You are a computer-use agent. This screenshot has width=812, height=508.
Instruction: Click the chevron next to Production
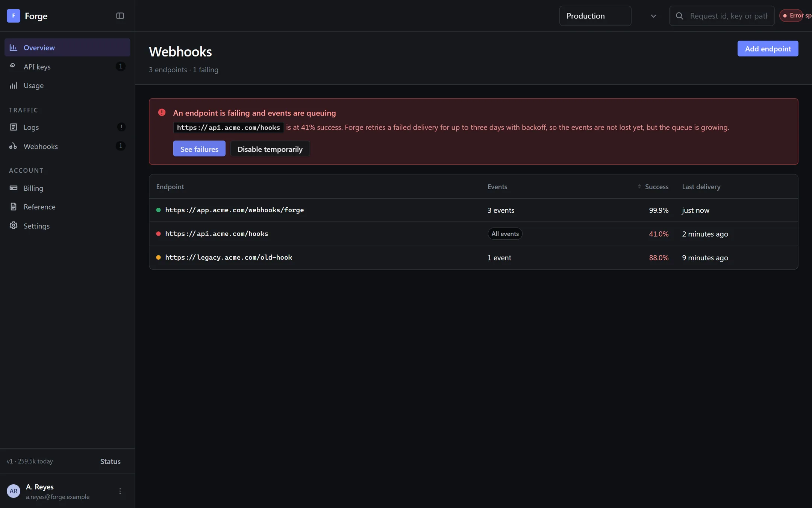[x=653, y=16]
